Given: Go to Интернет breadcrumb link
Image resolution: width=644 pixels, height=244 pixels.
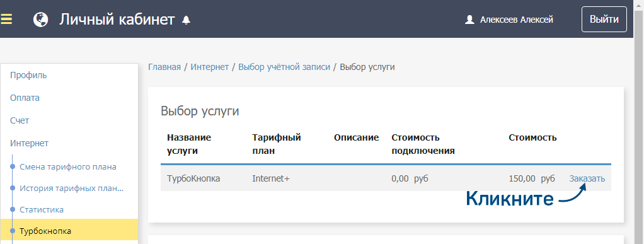Looking at the screenshot, I should (x=209, y=67).
